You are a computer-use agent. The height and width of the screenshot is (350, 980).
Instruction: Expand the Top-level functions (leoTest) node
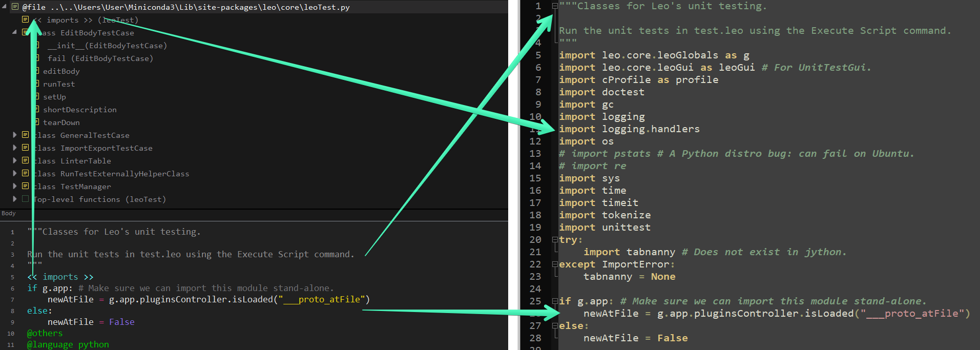(15, 199)
